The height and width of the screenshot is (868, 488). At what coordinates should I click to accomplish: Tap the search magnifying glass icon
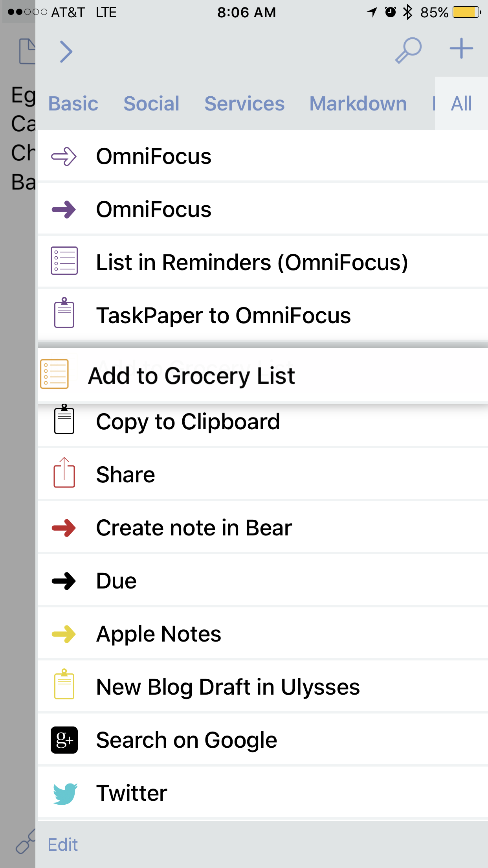[x=408, y=50]
